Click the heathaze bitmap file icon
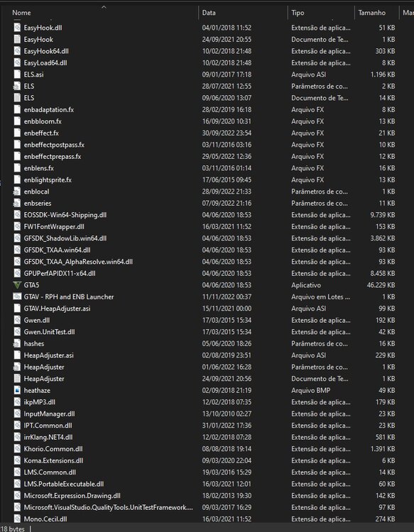 (x=17, y=390)
